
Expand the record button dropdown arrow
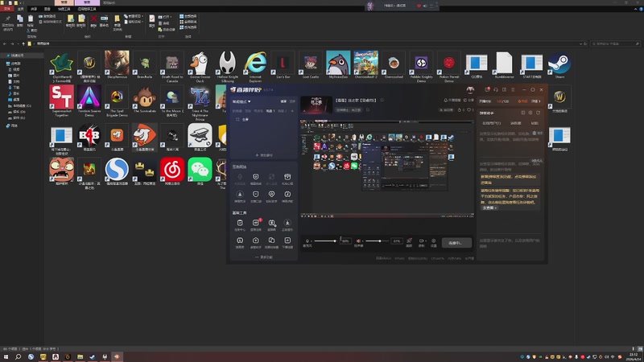pyautogui.click(x=426, y=241)
